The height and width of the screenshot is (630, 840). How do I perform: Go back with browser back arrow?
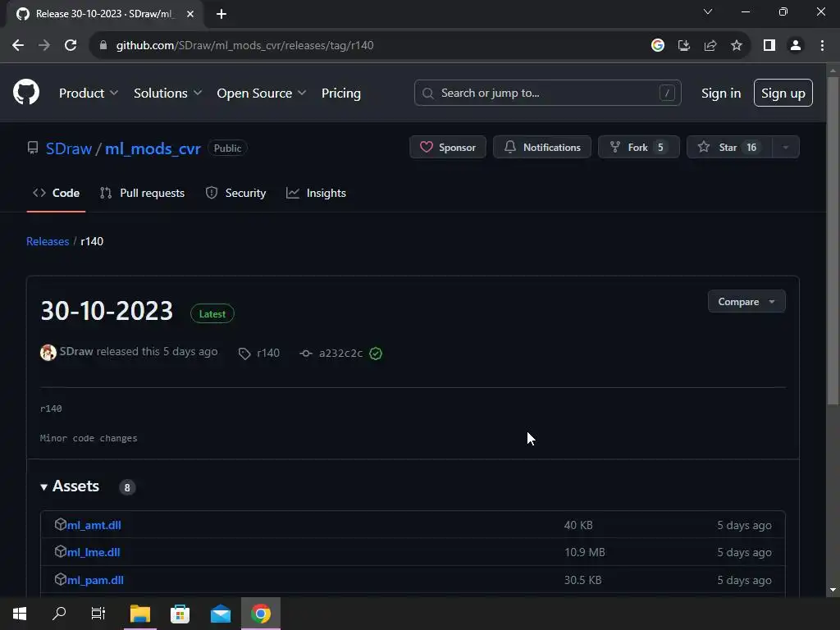pos(18,46)
